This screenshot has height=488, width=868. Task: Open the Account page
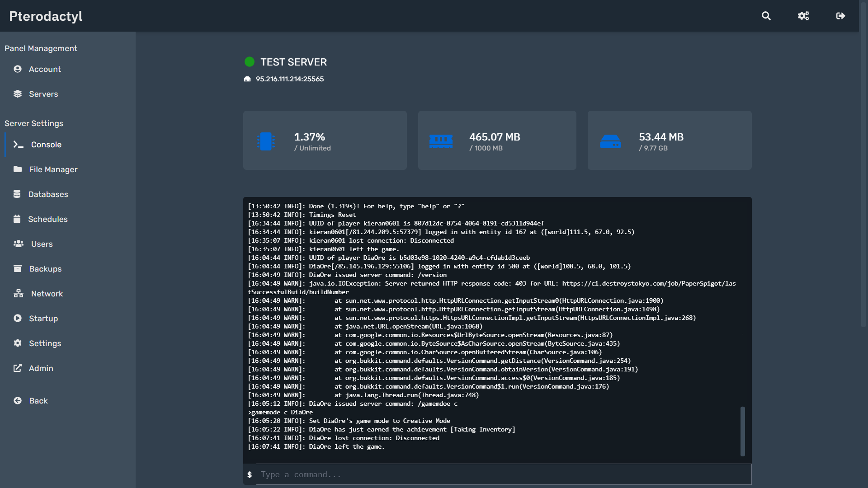[x=44, y=69]
